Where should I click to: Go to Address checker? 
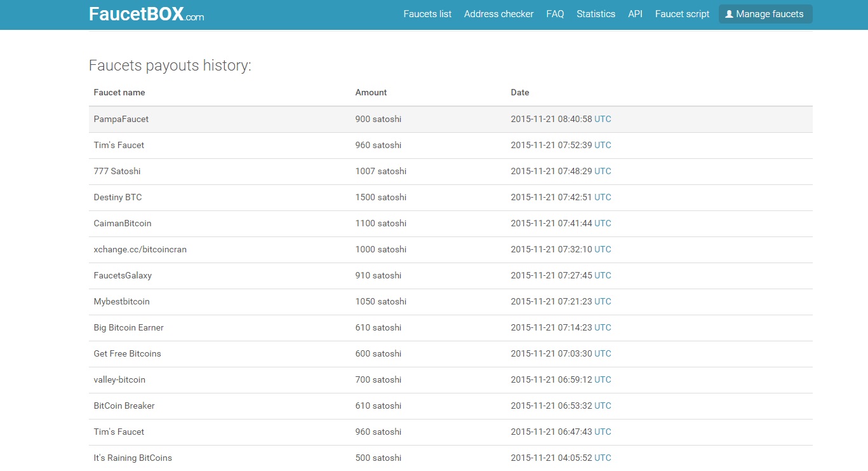coord(498,14)
